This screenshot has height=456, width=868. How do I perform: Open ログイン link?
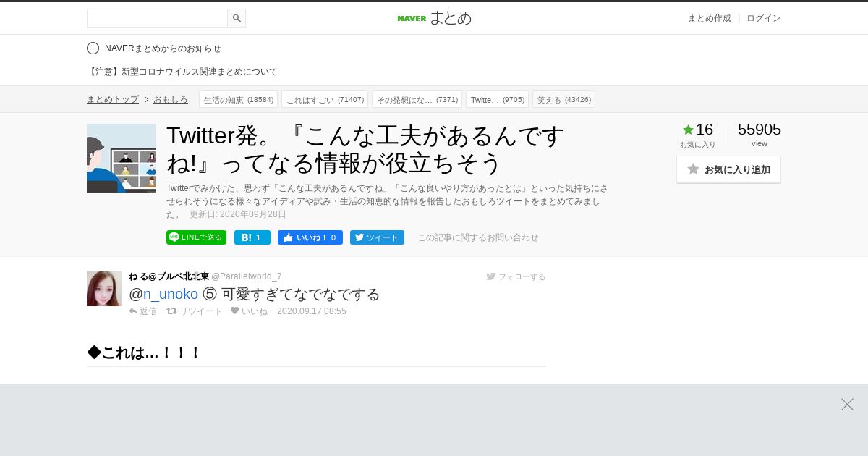(764, 18)
